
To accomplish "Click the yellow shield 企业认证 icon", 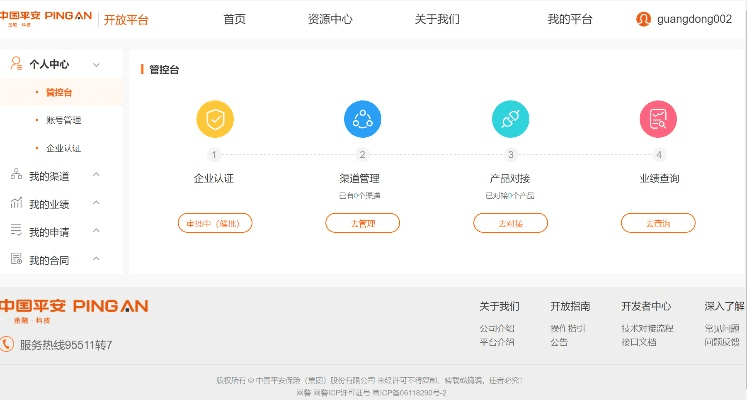I will (215, 119).
